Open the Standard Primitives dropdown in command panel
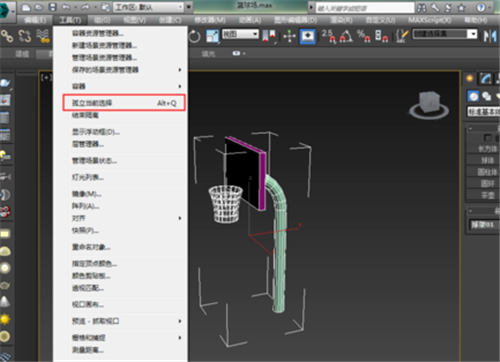 click(x=483, y=112)
